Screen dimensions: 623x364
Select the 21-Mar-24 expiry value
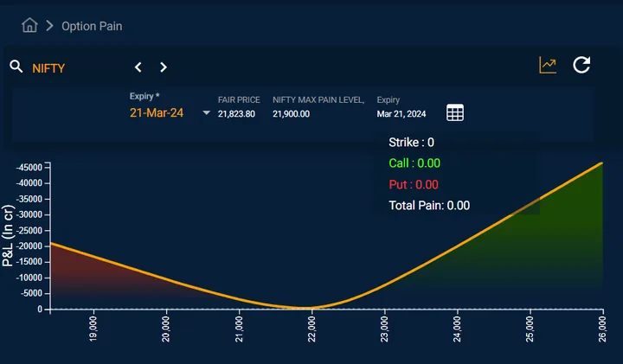157,112
